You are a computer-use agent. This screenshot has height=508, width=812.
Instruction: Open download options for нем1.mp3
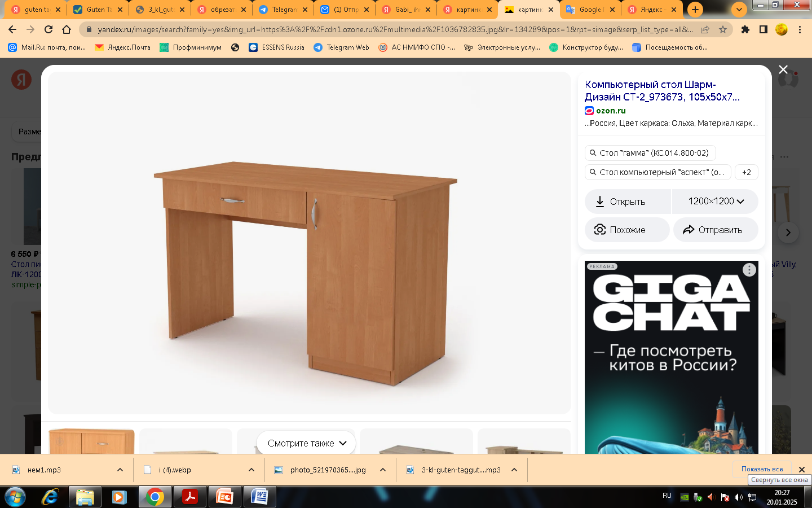click(120, 470)
